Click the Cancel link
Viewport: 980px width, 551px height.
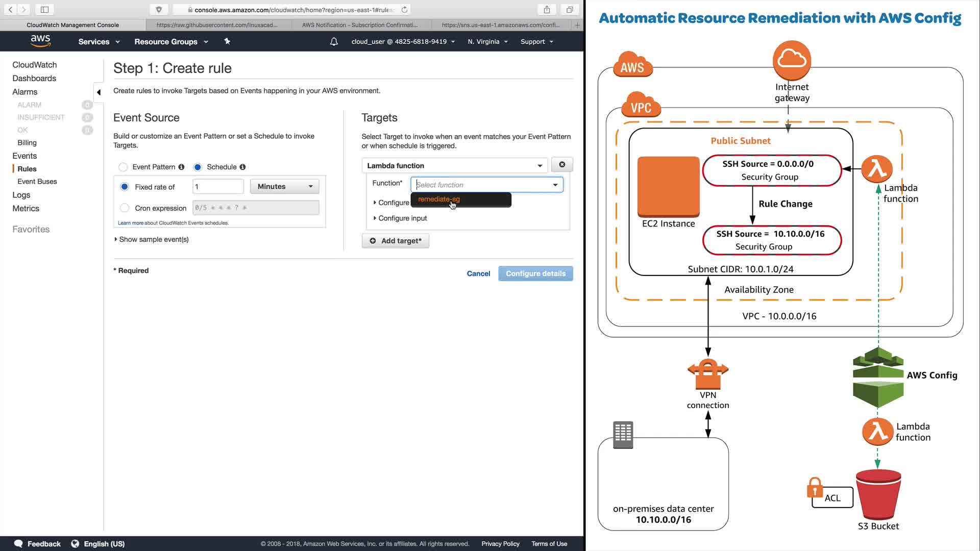point(478,273)
